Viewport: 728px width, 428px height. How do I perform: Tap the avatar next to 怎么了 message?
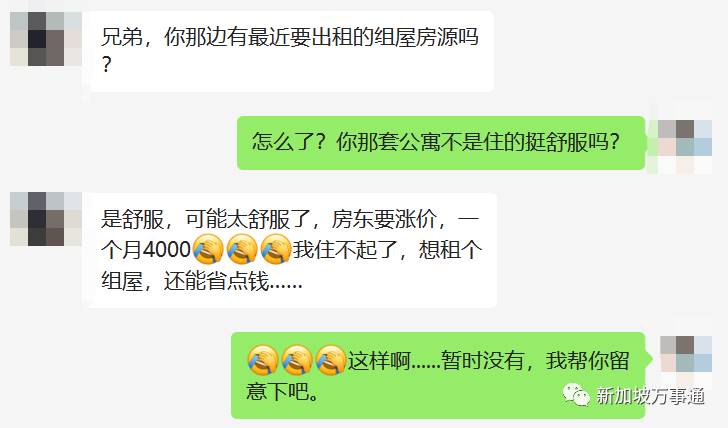pyautogui.click(x=685, y=147)
